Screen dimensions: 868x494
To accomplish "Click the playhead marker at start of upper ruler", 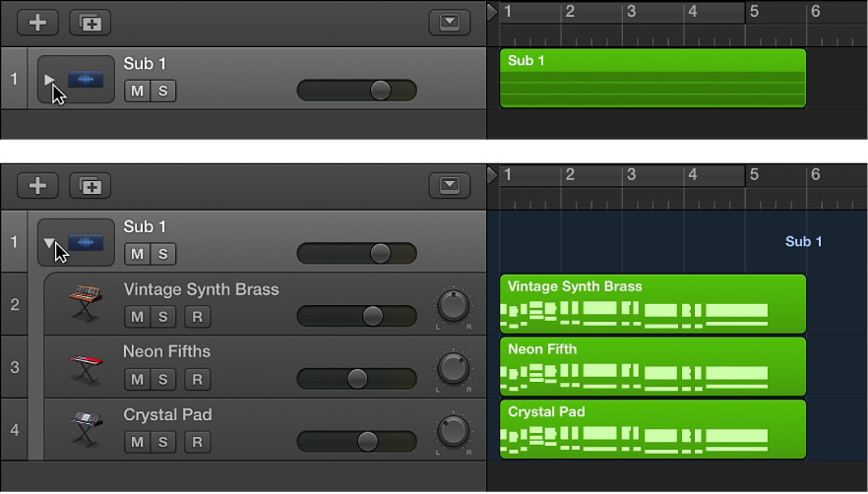I will coord(492,12).
